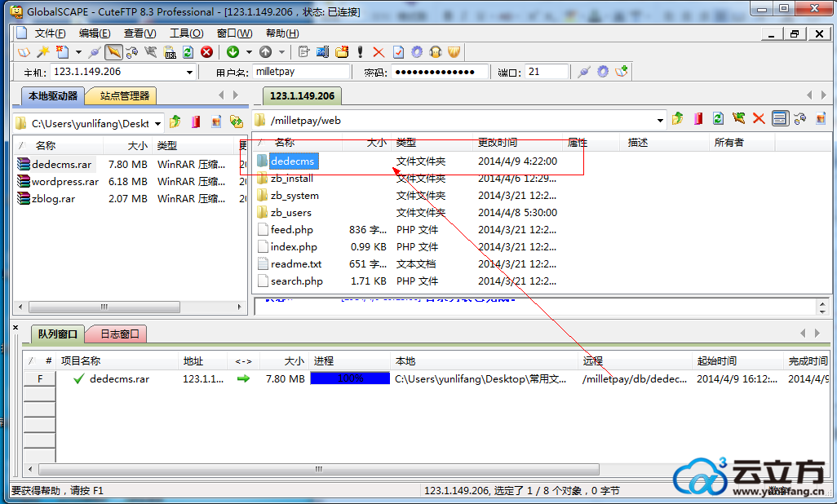Launch the Connection Wizard wand icon
Viewport: 837px width, 504px height.
43,52
